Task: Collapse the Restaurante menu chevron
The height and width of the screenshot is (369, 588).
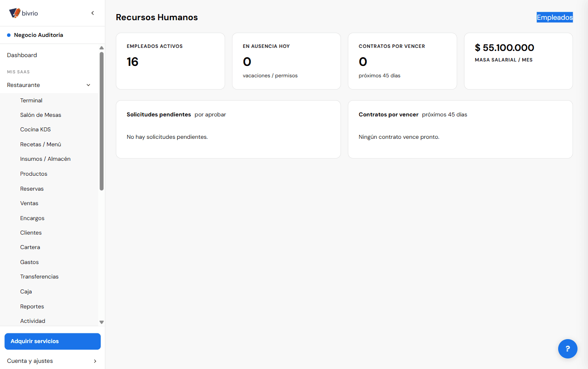Action: (88, 85)
